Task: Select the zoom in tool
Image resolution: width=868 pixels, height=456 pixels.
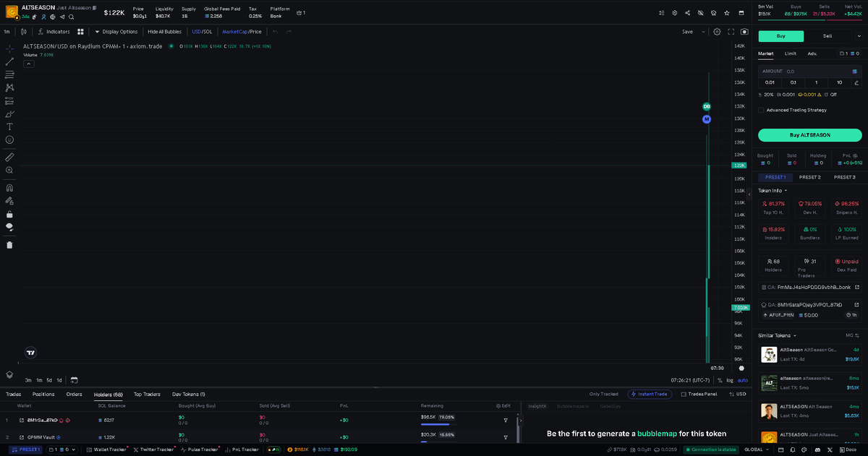Action: tap(9, 170)
